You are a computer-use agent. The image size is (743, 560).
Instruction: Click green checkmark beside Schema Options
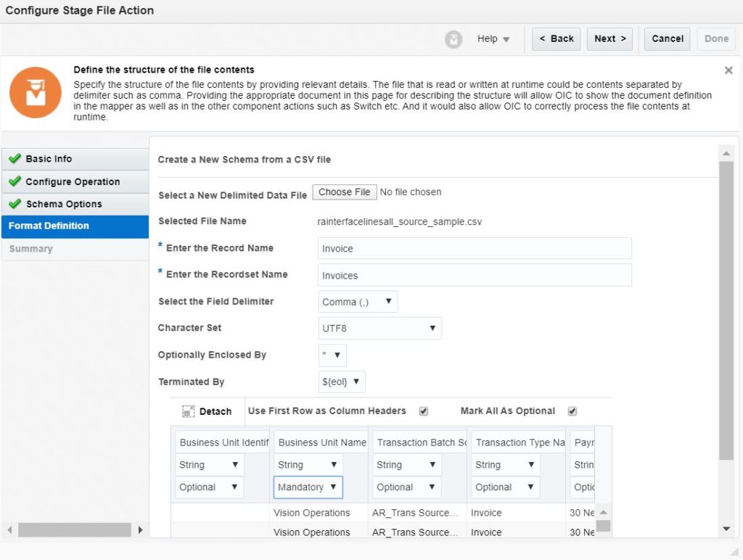(15, 204)
